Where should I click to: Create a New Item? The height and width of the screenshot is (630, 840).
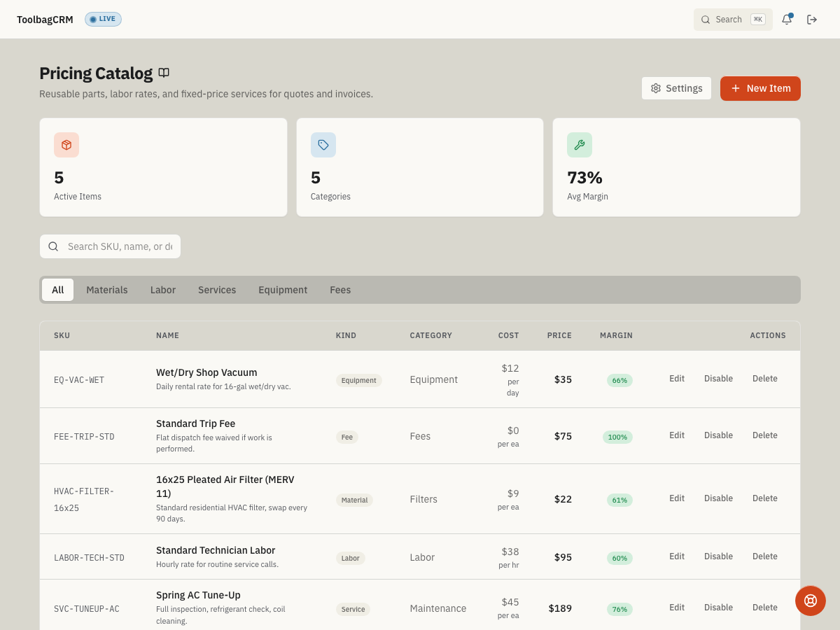(760, 88)
